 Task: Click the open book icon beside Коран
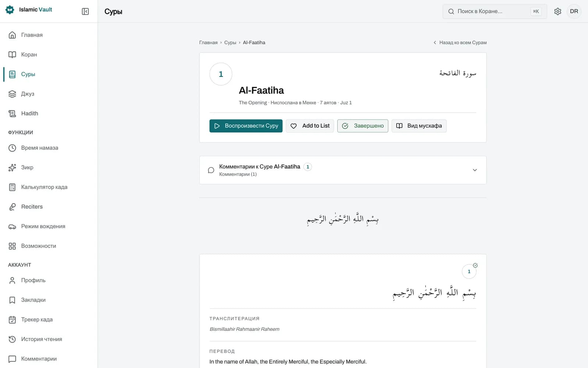point(12,54)
